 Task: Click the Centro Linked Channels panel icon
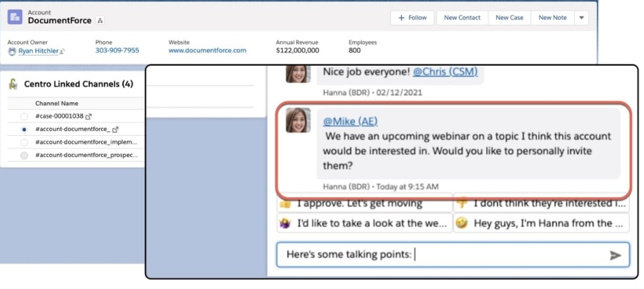(13, 84)
